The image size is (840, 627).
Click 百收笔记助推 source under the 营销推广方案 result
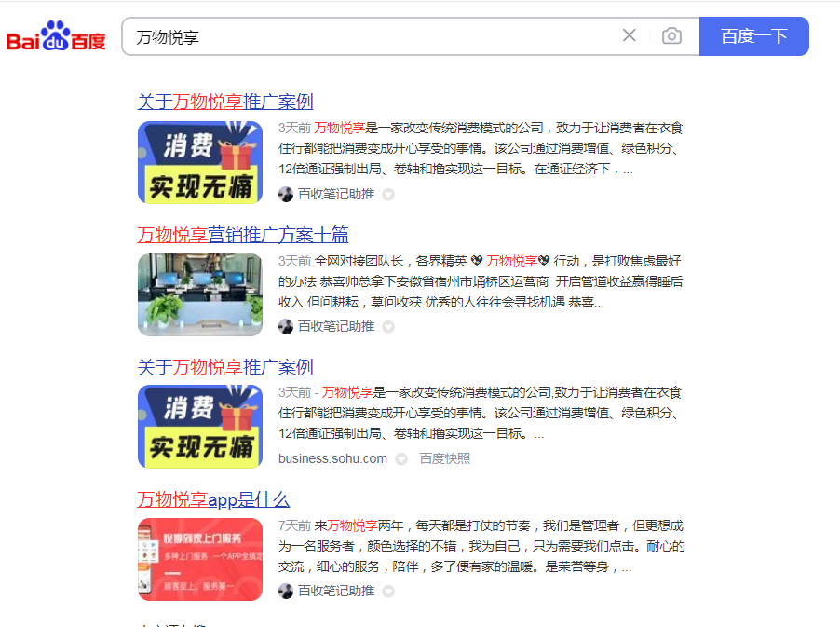point(336,326)
